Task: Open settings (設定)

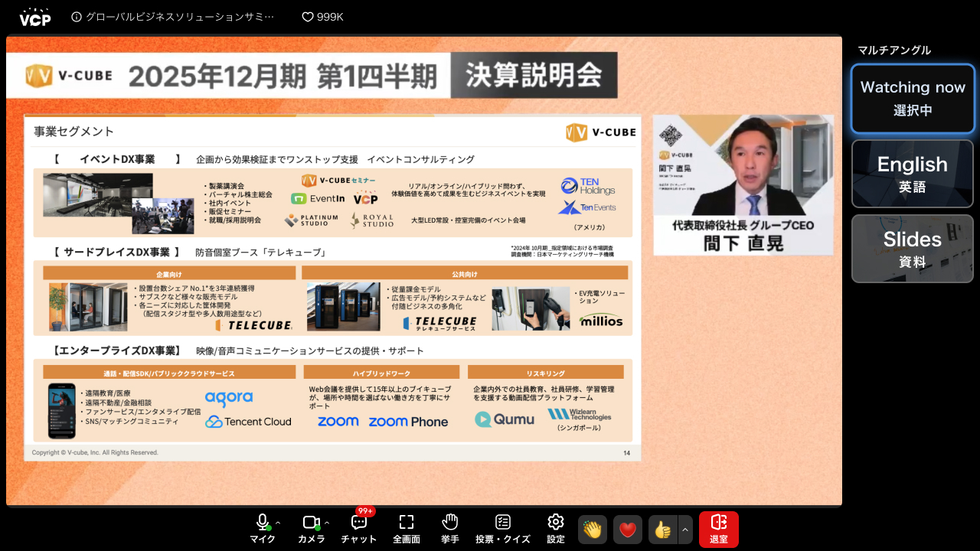Action: pyautogui.click(x=556, y=528)
